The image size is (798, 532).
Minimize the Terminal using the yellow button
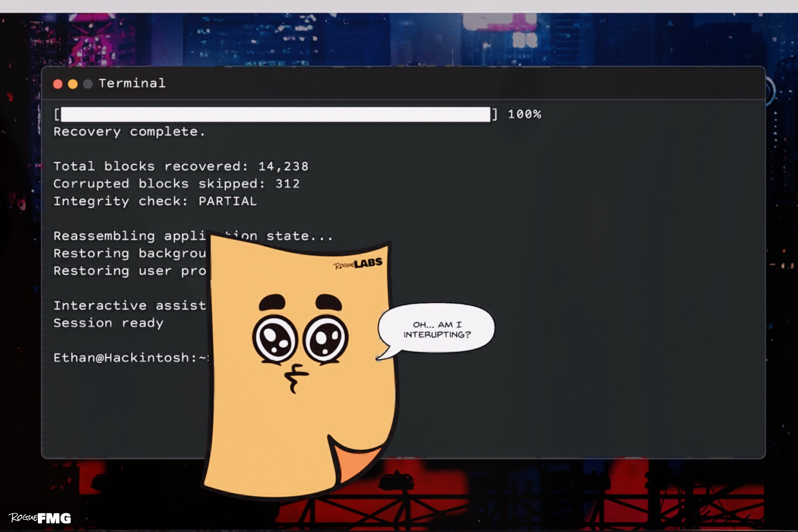click(x=73, y=84)
